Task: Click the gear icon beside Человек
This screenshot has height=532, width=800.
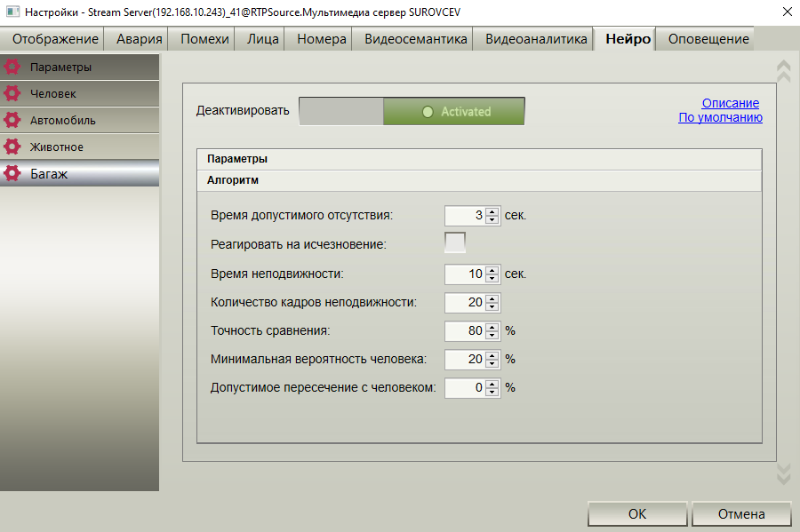Action: 12,93
